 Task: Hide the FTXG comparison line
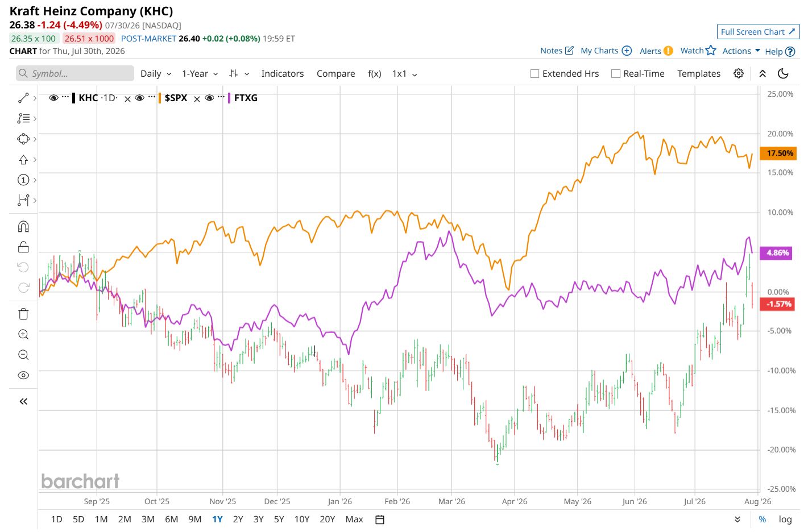point(209,98)
